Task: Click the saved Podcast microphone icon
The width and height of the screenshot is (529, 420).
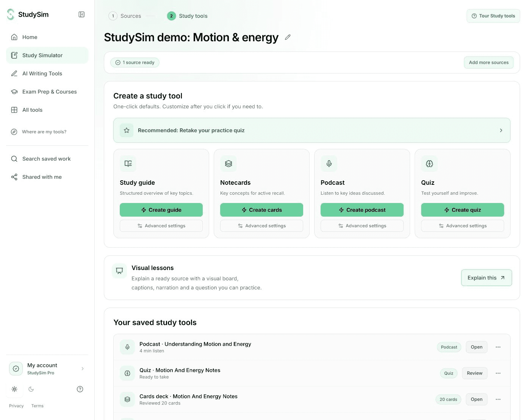Action: click(x=127, y=347)
